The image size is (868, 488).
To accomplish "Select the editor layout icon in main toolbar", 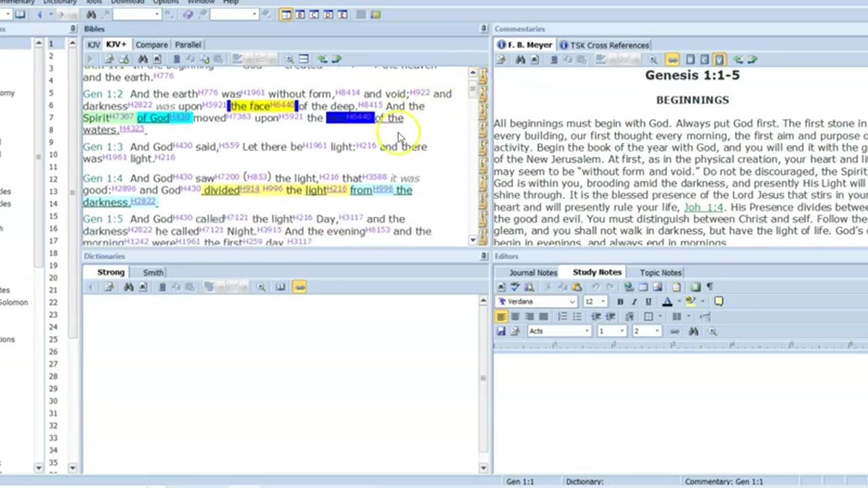I will pyautogui.click(x=342, y=14).
